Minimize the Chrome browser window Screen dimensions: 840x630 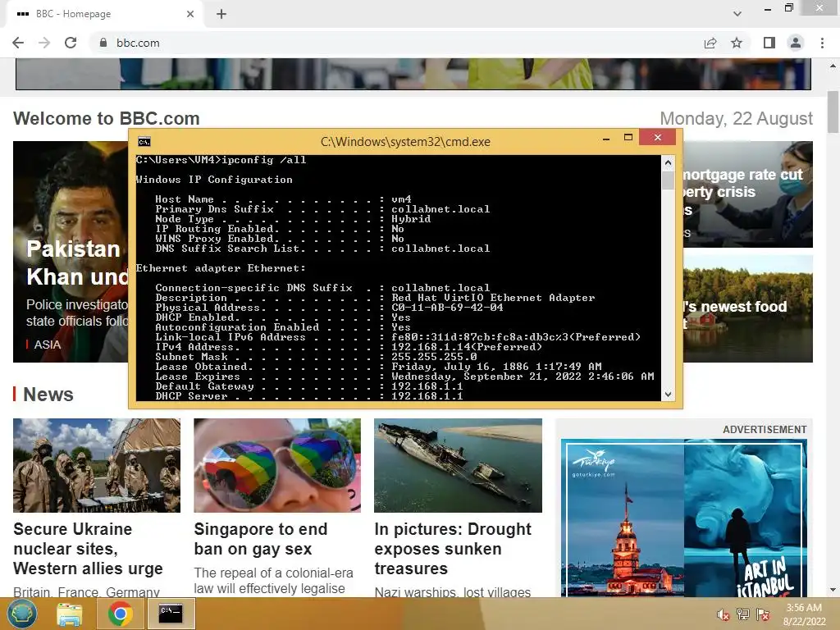(x=768, y=9)
